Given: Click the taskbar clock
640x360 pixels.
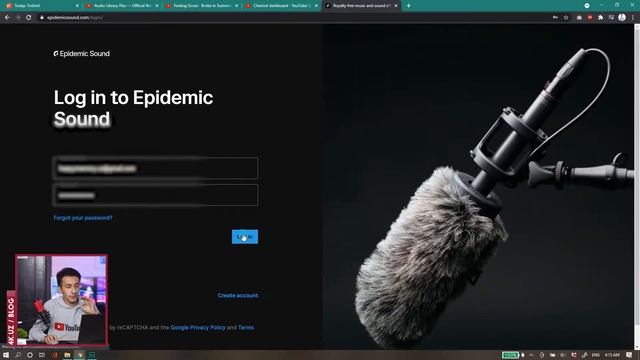Looking at the screenshot, I should (x=612, y=355).
